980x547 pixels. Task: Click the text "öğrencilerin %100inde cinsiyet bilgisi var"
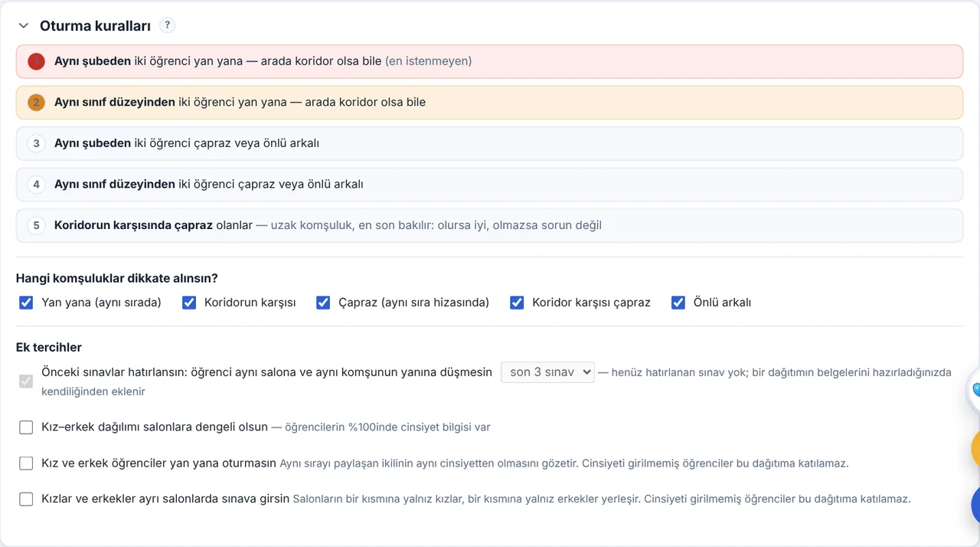[x=387, y=427]
